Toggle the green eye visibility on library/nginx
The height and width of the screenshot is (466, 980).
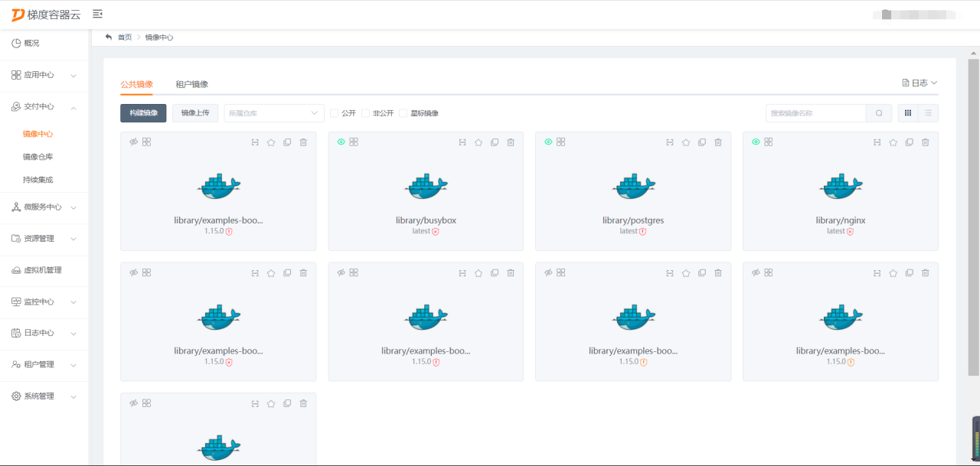756,142
